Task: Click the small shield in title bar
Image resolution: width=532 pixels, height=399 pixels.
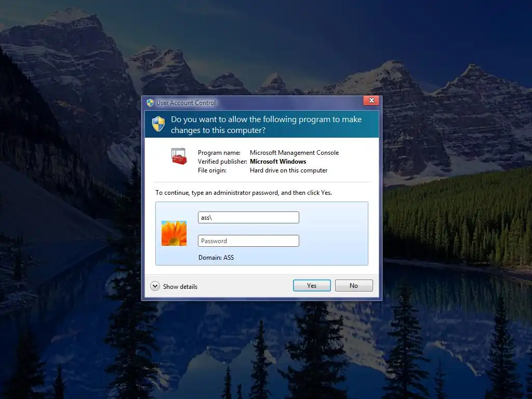Action: coord(150,103)
